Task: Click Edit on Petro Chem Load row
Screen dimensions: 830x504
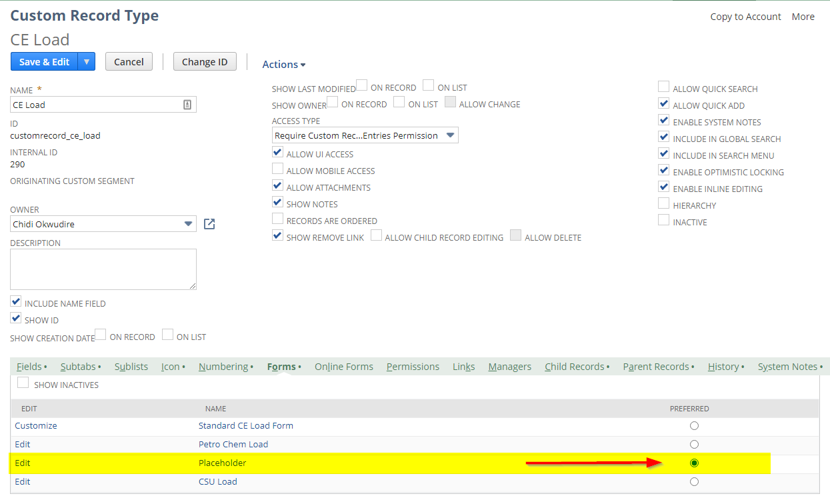Action: (x=23, y=444)
